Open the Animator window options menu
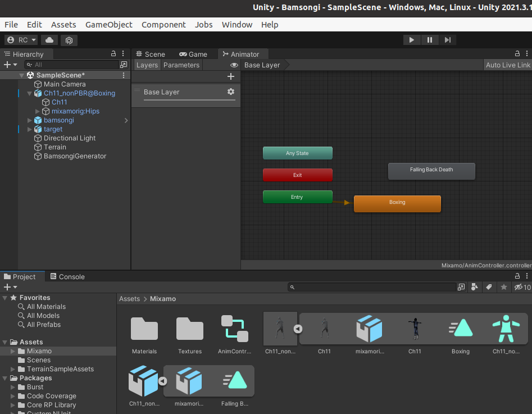 coord(527,53)
